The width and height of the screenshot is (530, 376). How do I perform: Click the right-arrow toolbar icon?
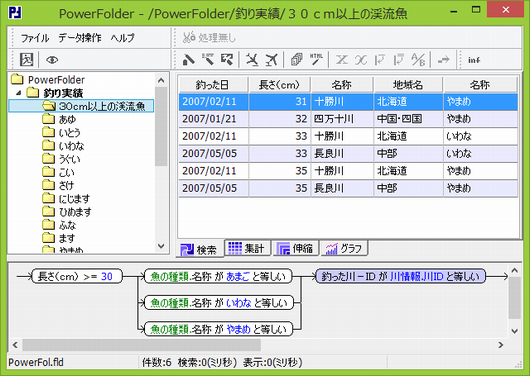point(443,60)
